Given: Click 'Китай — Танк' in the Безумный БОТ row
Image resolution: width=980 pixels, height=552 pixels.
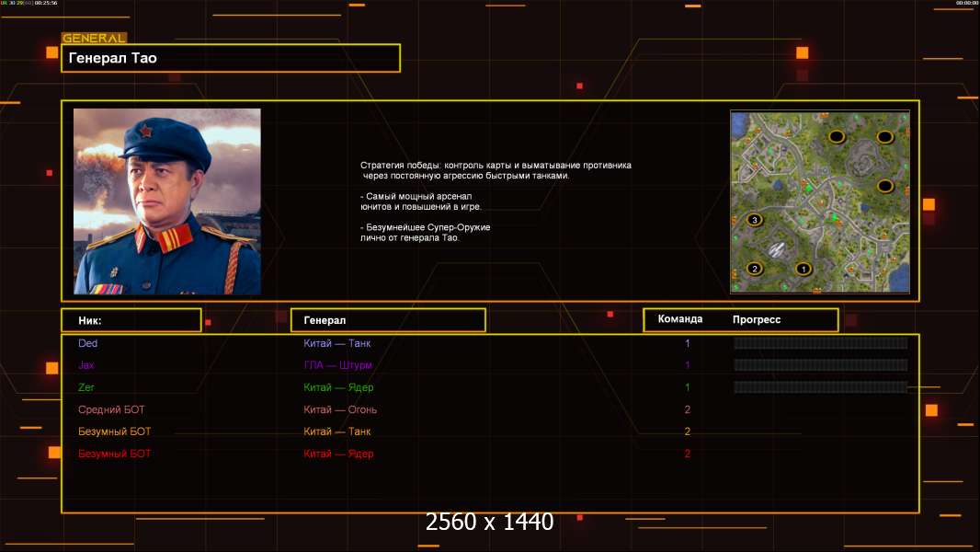Looking at the screenshot, I should click(x=336, y=431).
